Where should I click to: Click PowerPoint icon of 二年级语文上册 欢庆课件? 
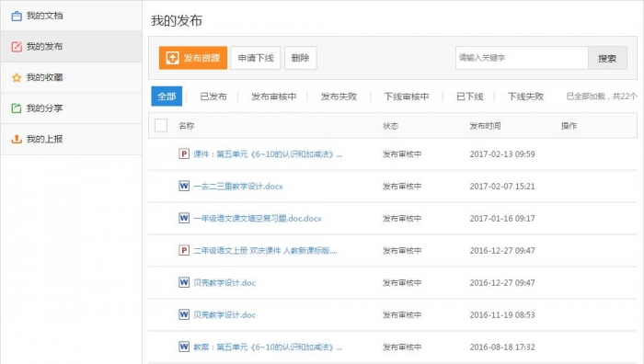coord(184,250)
